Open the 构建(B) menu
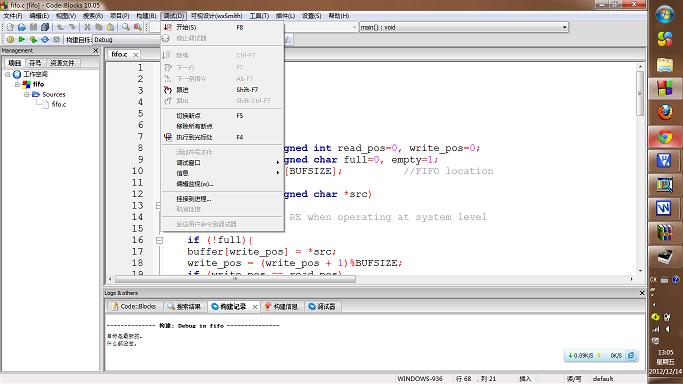This screenshot has height=384, width=683. [146, 16]
